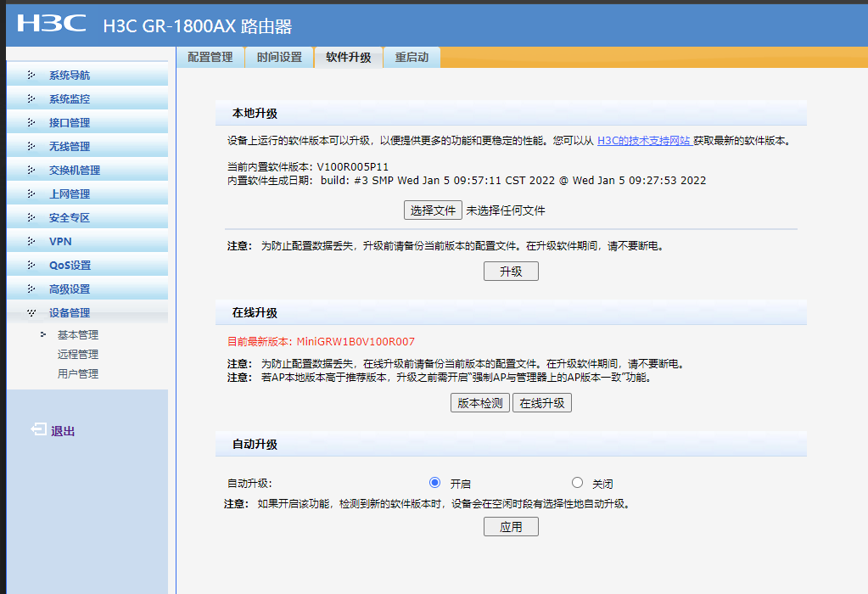The image size is (868, 594).
Task: Click 未选择任何文件 text
Action: 506,210
